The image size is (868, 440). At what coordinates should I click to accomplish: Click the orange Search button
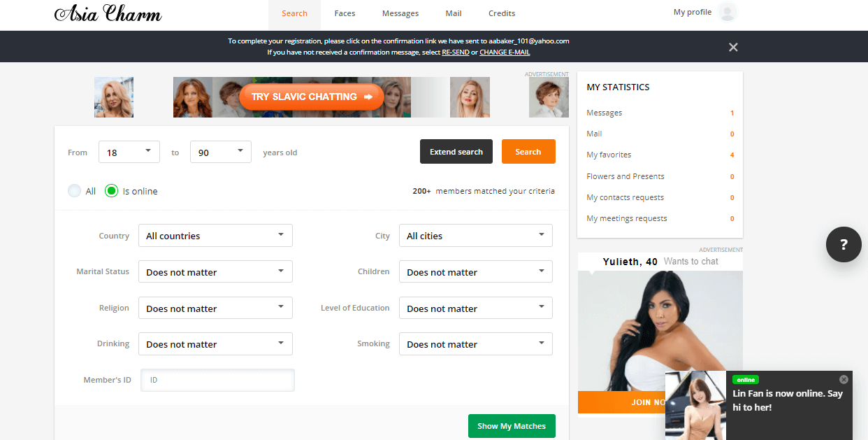click(x=528, y=152)
